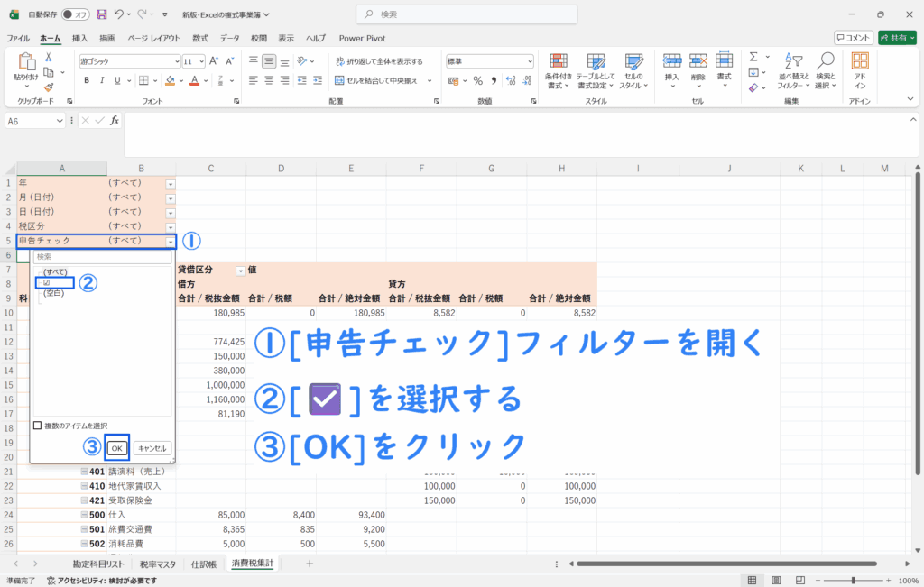Viewport: 924px width, 587px height.
Task: Open the 条件付き書式 conditional formatting icon
Action: (x=559, y=70)
